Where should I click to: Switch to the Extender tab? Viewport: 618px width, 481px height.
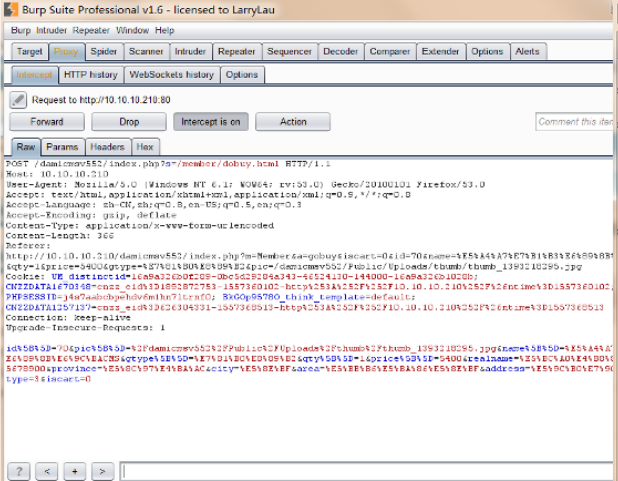click(x=441, y=52)
